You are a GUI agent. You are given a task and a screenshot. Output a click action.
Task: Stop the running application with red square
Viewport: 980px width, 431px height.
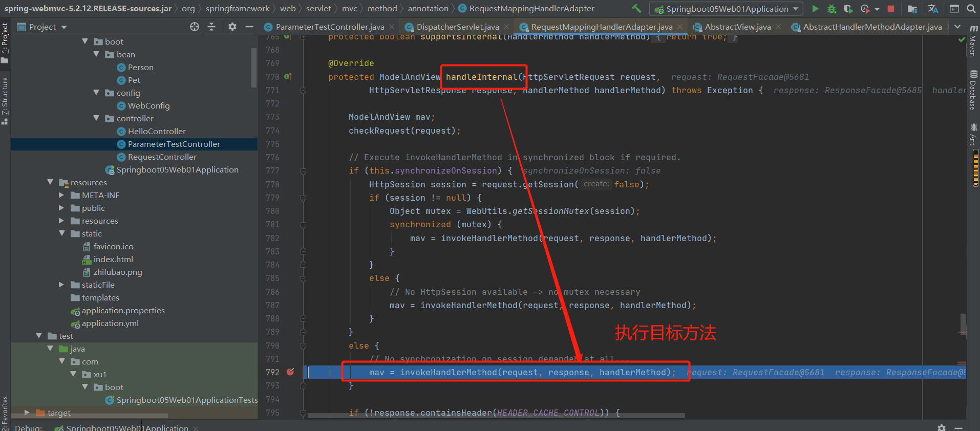tap(891, 9)
